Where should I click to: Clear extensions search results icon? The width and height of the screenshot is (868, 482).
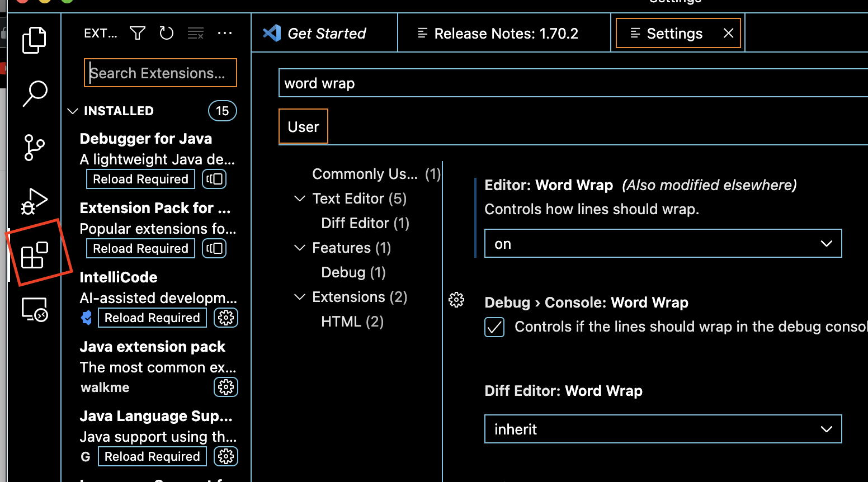click(x=195, y=34)
